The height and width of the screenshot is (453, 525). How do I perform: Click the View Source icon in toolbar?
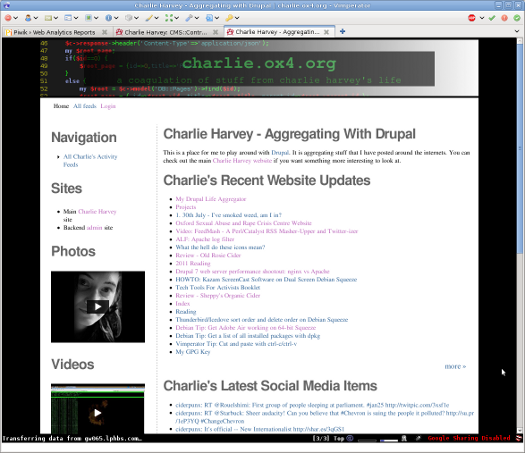point(209,18)
